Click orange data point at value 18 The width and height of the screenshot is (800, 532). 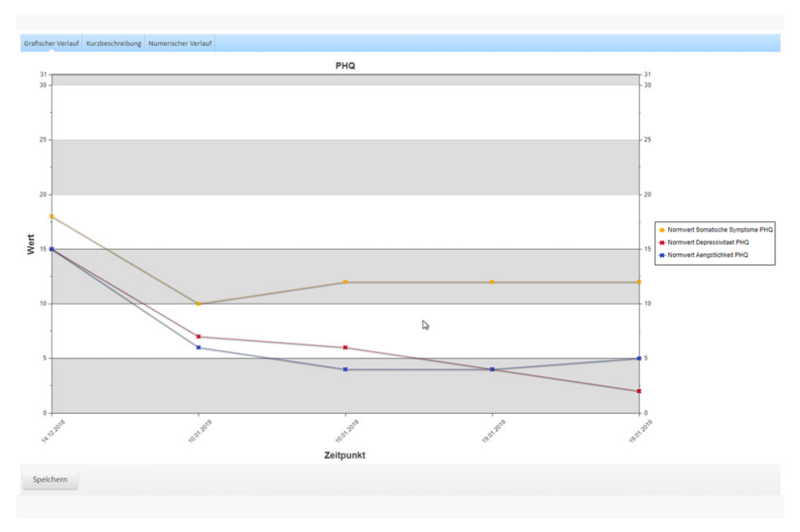click(52, 216)
